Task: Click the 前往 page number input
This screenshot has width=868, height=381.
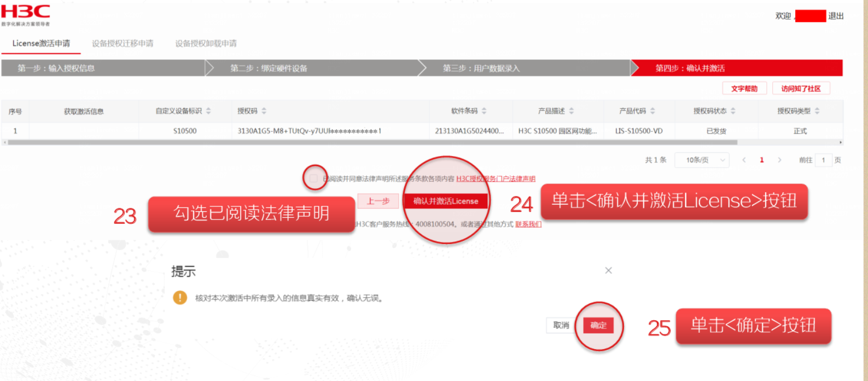Action: click(823, 160)
